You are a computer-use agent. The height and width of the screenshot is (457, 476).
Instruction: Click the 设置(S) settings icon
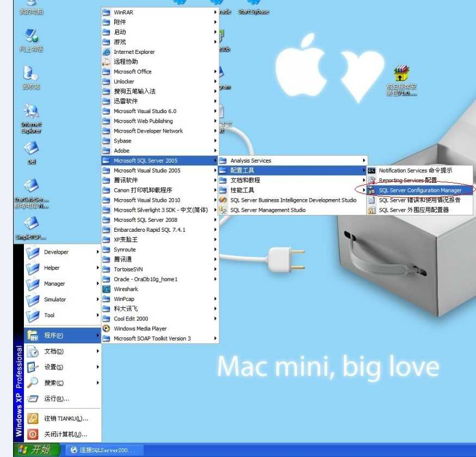point(33,367)
